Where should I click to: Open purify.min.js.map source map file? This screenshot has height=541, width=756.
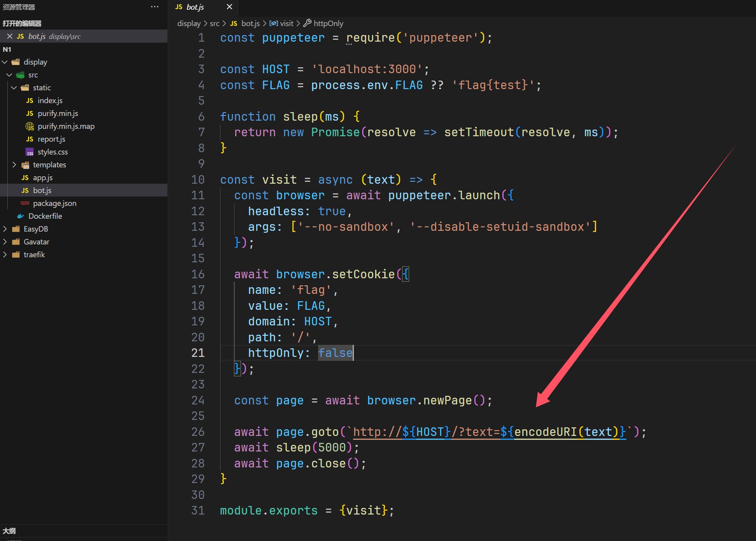click(x=66, y=126)
